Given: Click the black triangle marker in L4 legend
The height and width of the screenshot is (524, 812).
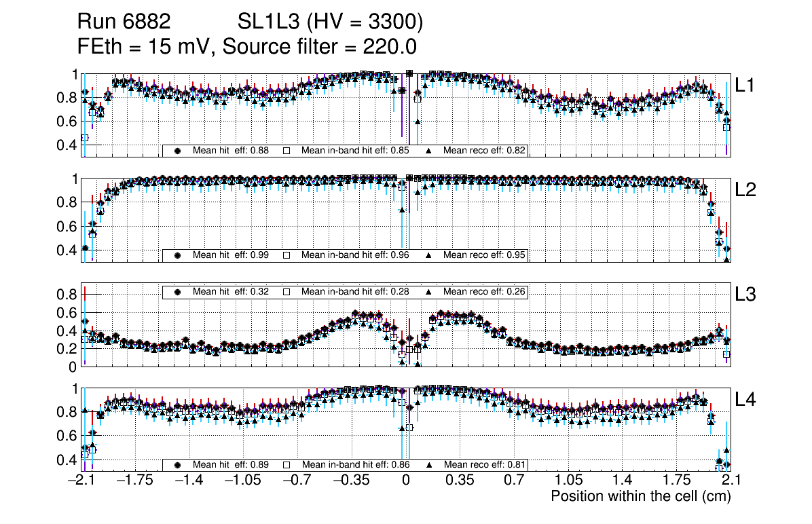Looking at the screenshot, I should click(428, 465).
